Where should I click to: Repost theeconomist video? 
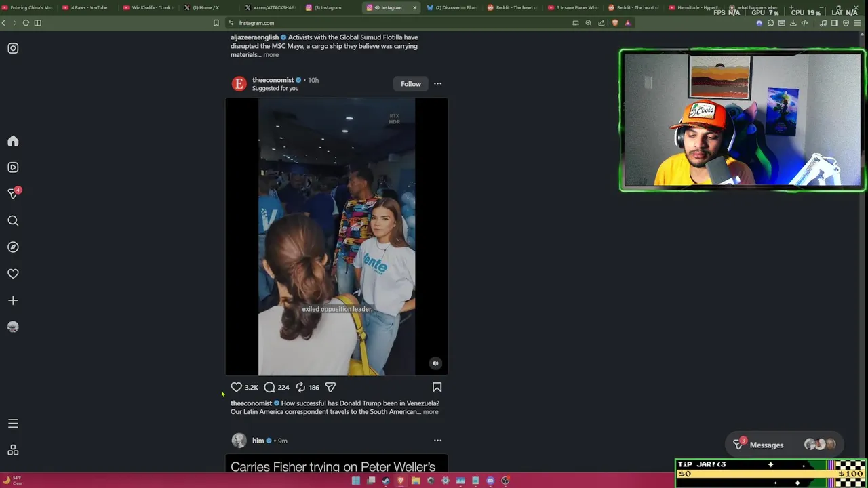pyautogui.click(x=300, y=387)
